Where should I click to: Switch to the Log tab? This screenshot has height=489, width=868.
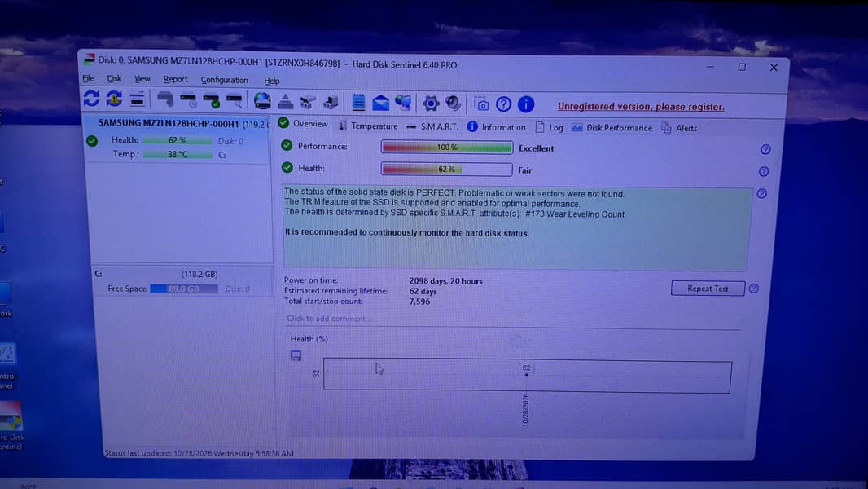pyautogui.click(x=550, y=127)
